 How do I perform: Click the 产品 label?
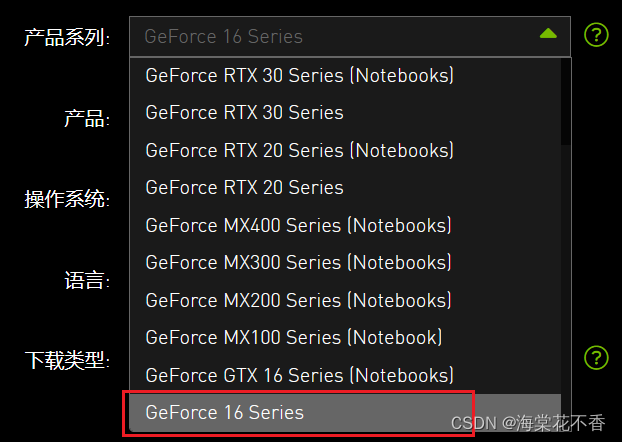pos(86,119)
